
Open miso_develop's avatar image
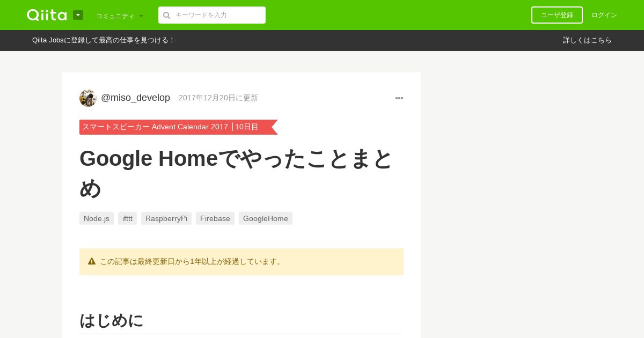pyautogui.click(x=88, y=98)
